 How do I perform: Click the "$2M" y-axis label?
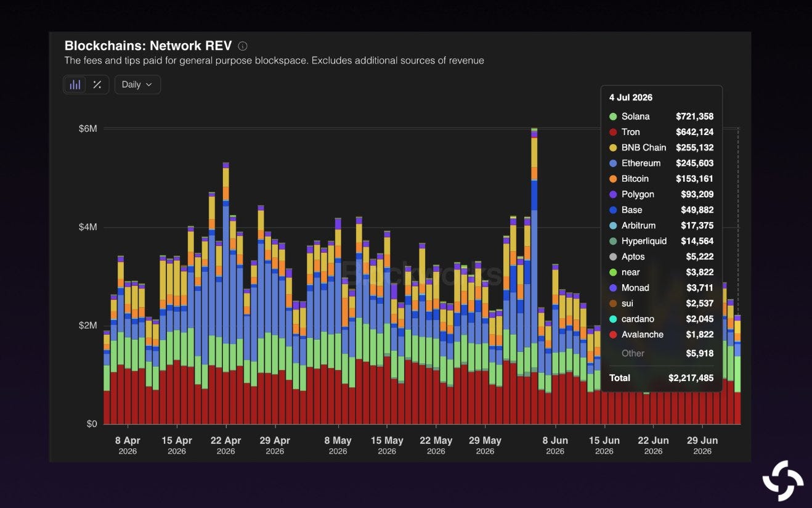(x=87, y=326)
